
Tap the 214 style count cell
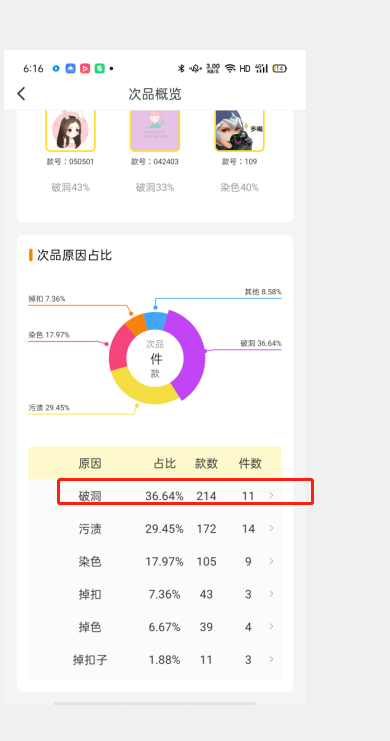point(207,496)
